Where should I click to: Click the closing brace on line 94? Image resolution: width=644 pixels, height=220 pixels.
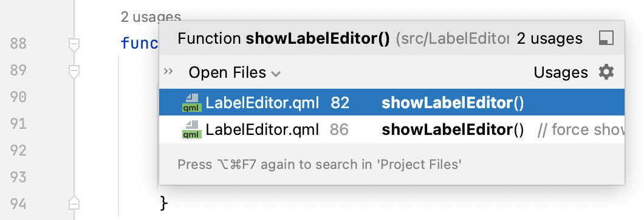pos(164,203)
